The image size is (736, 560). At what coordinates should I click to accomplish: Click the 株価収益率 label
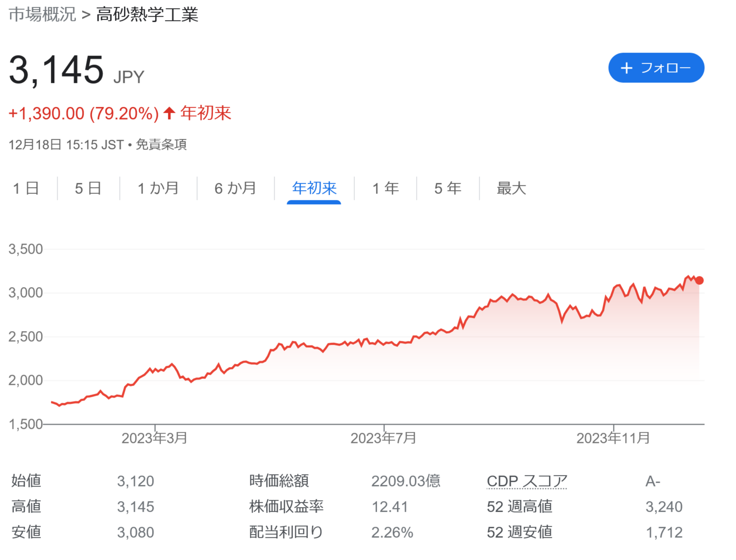click(x=286, y=507)
